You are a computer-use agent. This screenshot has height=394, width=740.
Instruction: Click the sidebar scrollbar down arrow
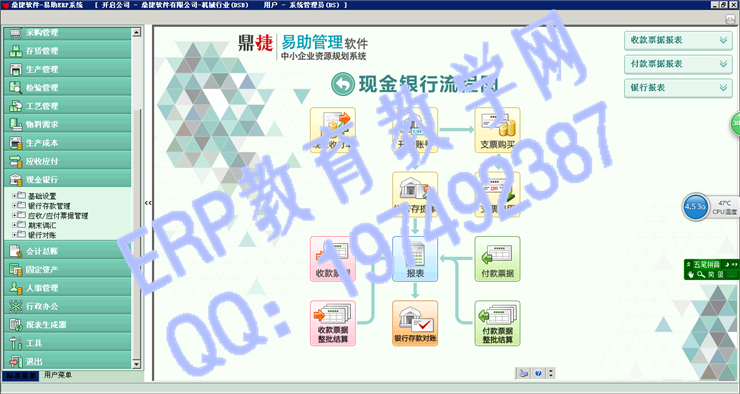pyautogui.click(x=136, y=364)
